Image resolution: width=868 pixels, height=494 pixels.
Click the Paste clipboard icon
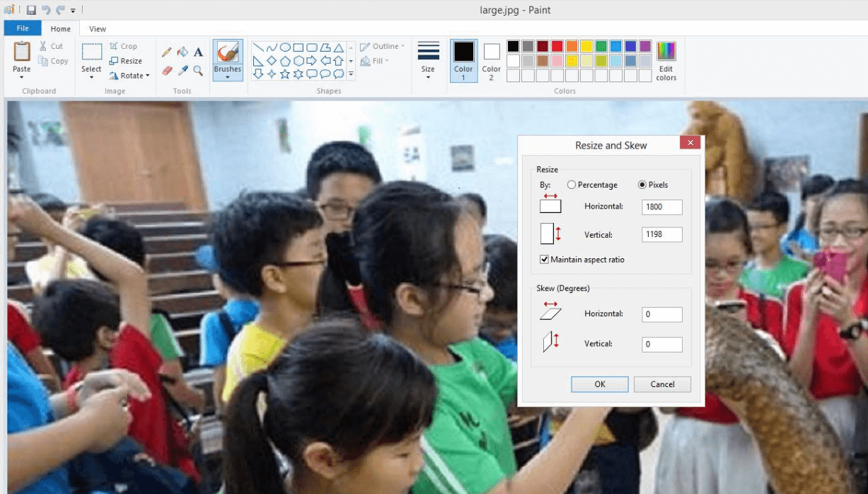(22, 52)
